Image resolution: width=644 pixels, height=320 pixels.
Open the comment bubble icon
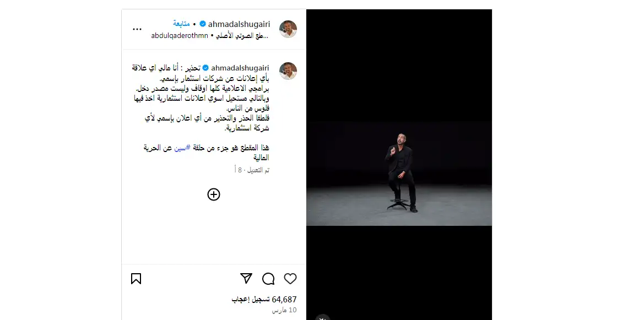[268, 279]
